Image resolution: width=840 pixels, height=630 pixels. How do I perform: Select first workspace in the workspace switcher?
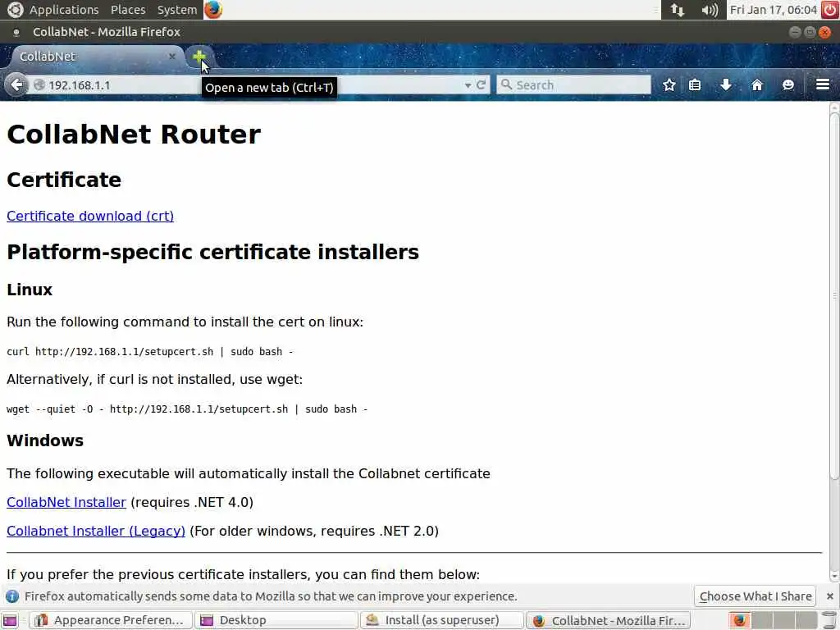click(740, 620)
